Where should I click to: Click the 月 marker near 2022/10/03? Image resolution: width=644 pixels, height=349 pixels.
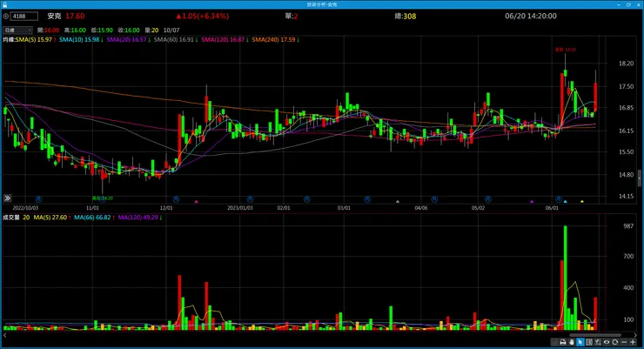38,199
